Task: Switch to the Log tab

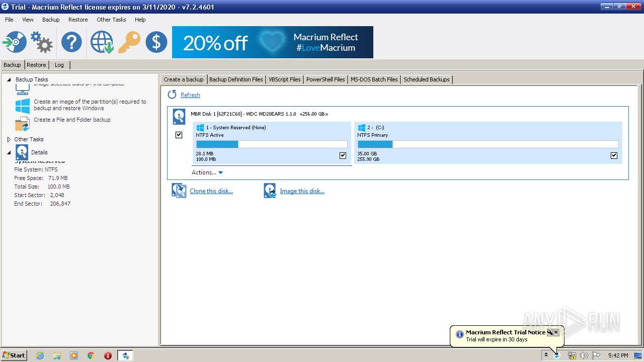Action: (x=59, y=65)
